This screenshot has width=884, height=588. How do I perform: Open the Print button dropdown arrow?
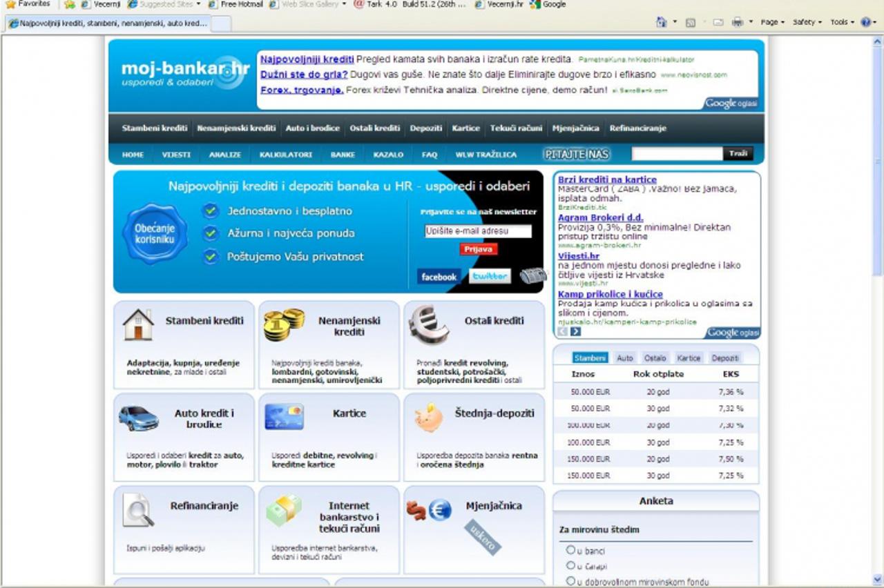pyautogui.click(x=750, y=22)
